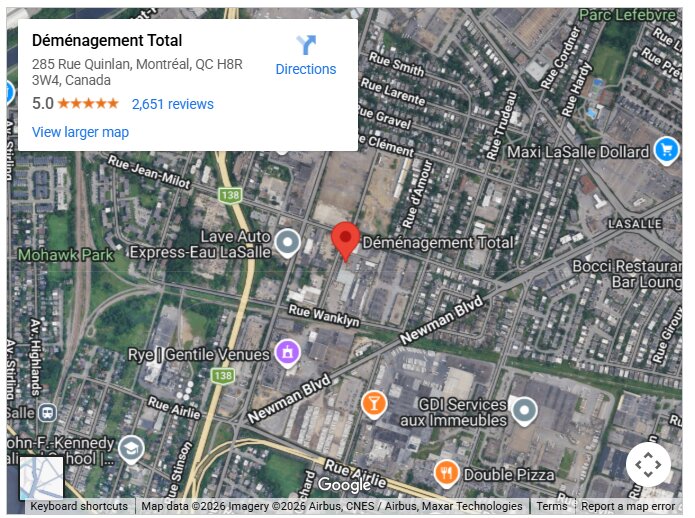This screenshot has width=695, height=518.
Task: Click the Parc Lefebvre label
Action: tap(627, 16)
